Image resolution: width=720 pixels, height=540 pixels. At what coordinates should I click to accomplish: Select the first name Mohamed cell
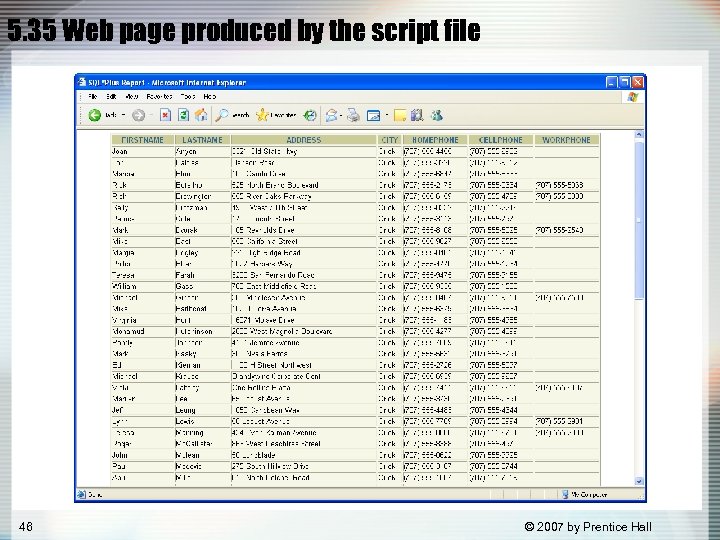[x=142, y=332]
